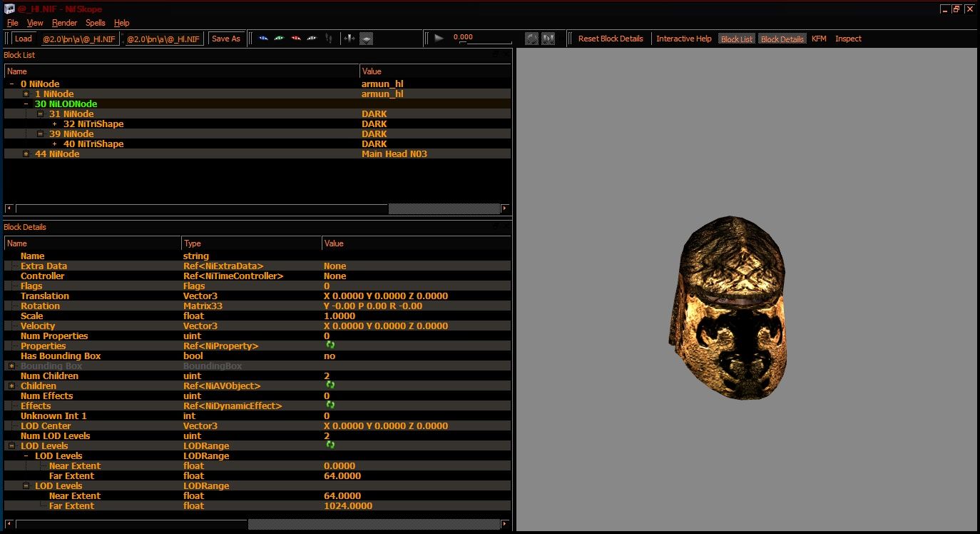Image resolution: width=980 pixels, height=534 pixels.
Task: Select the LOD Center row
Action: pyautogui.click(x=257, y=426)
